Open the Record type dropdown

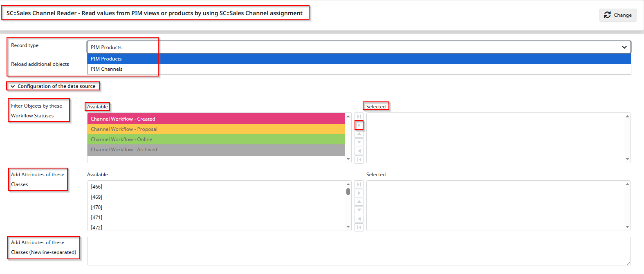[359, 47]
